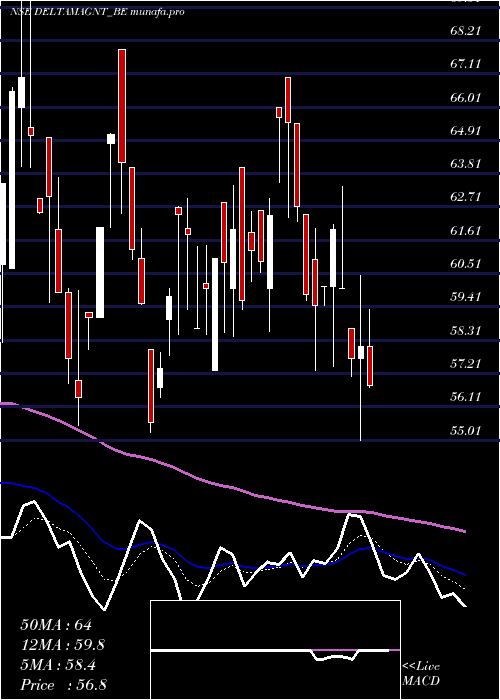Click the 62.71 price axis label

(x=466, y=197)
